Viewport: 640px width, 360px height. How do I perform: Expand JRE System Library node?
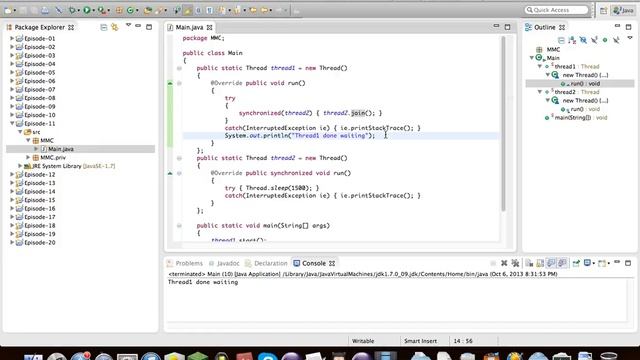20,166
